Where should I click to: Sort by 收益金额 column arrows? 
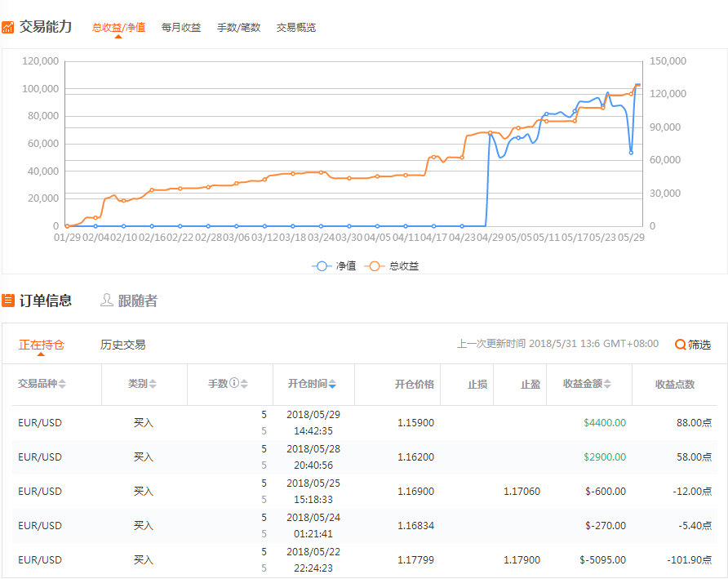point(607,384)
